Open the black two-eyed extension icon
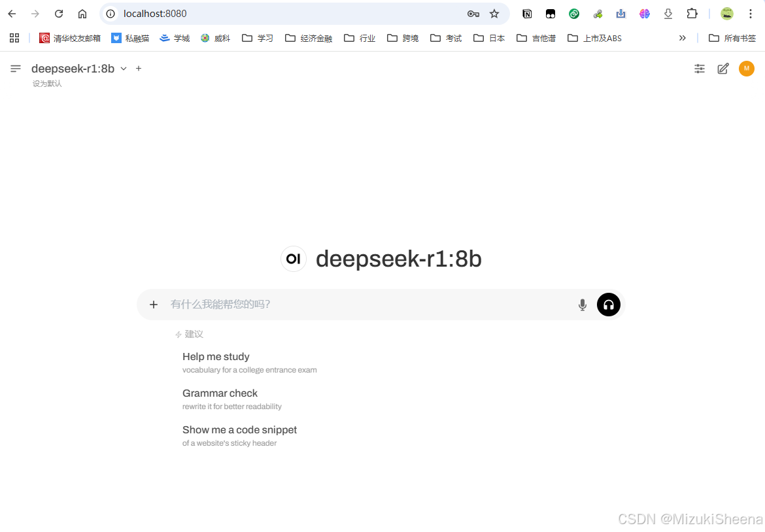 click(551, 14)
